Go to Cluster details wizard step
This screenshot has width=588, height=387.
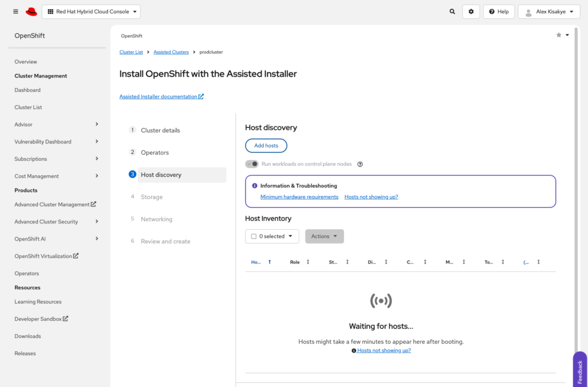pyautogui.click(x=160, y=130)
